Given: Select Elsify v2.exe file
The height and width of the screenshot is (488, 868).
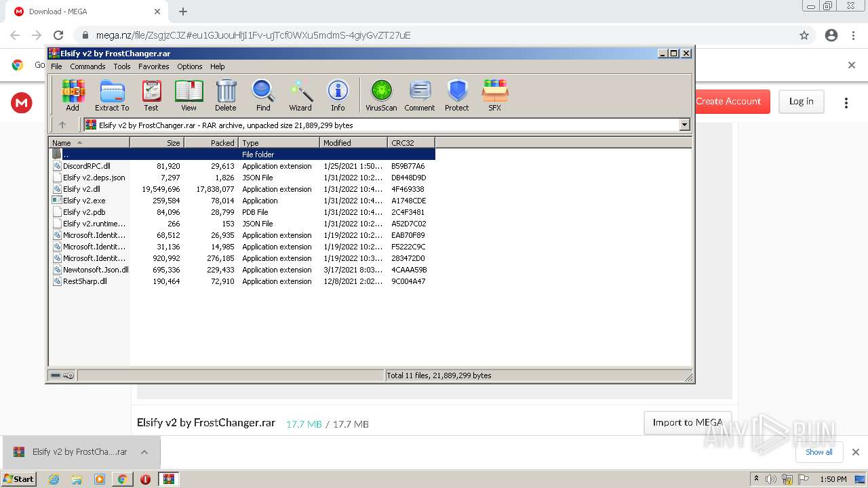Looking at the screenshot, I should pos(242,201).
